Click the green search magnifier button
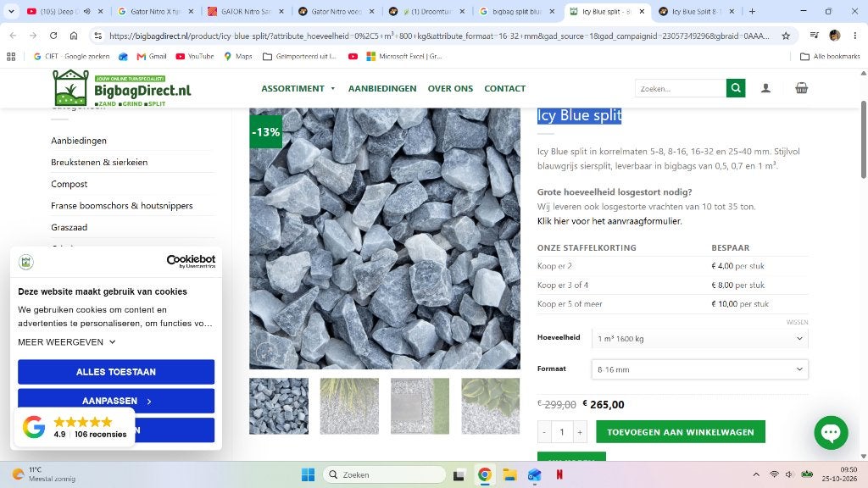 click(x=736, y=88)
